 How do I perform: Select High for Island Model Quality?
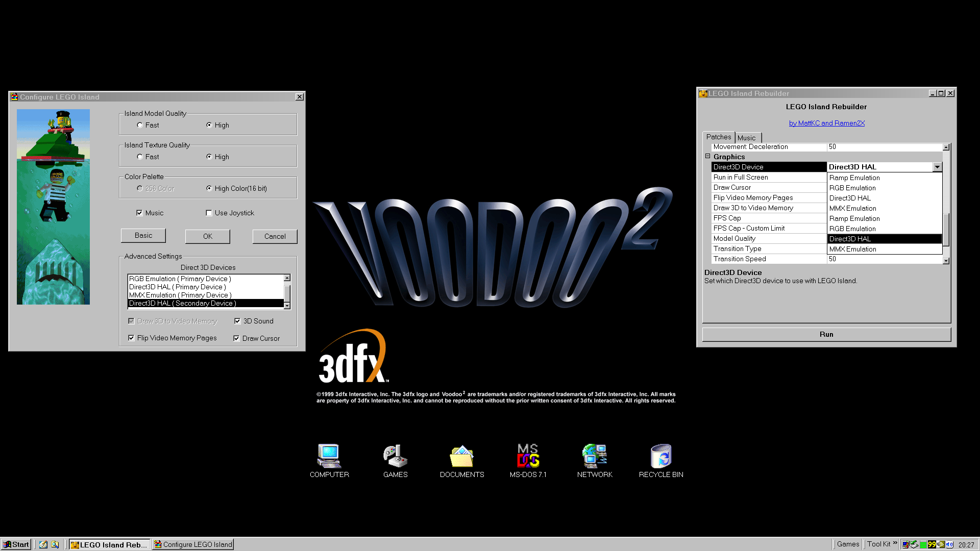217,125
